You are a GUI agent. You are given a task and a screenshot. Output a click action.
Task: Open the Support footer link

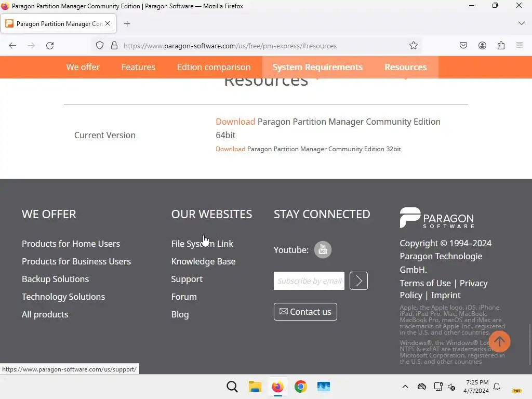coord(187,279)
